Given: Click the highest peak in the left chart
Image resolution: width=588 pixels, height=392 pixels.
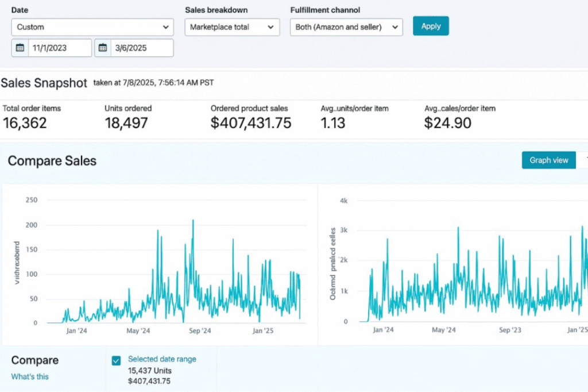Looking at the screenshot, I should pyautogui.click(x=192, y=221).
